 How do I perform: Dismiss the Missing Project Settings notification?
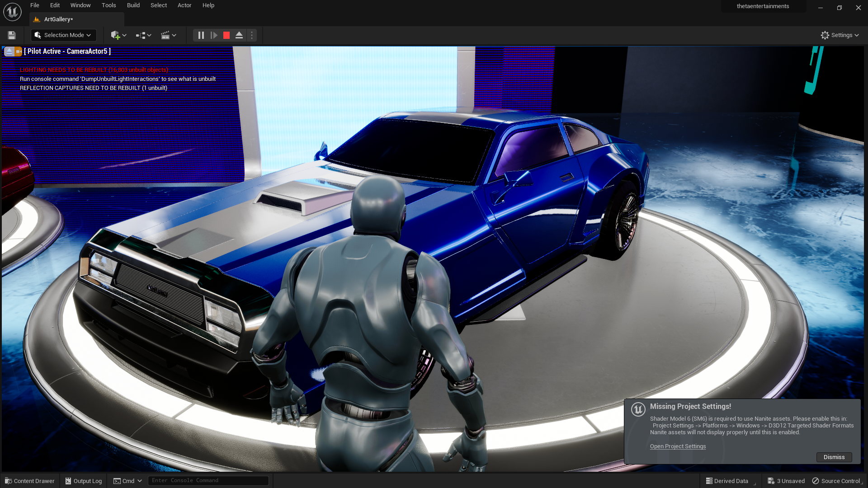pyautogui.click(x=834, y=457)
